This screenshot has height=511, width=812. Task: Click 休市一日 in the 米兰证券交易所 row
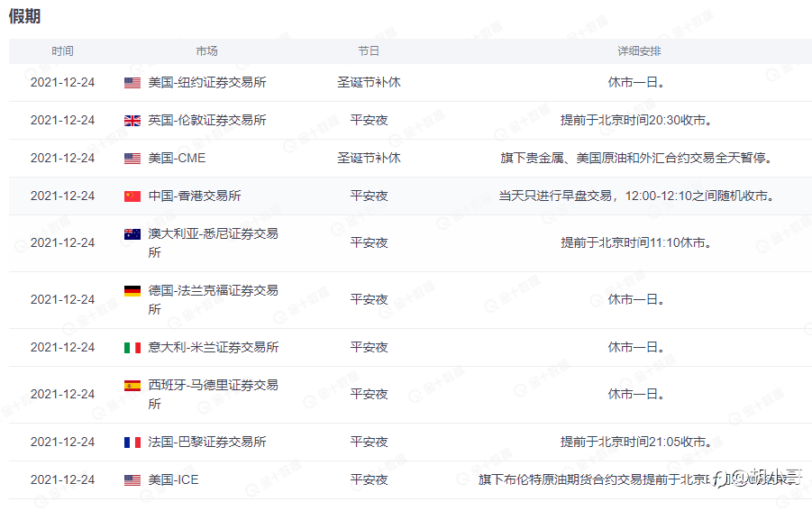coord(636,347)
